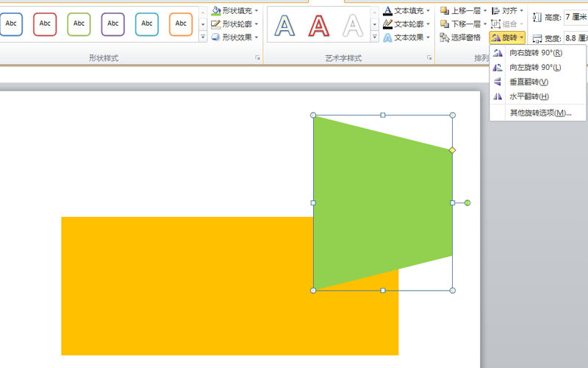This screenshot has width=588, height=368.
Task: Expand the WordArt styles gallery more button
Action: click(x=375, y=37)
